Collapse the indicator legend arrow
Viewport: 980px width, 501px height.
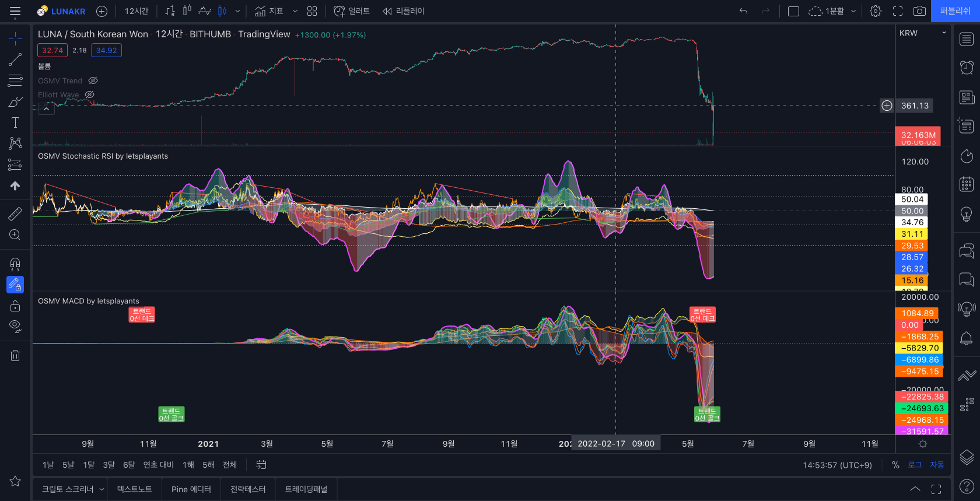pyautogui.click(x=46, y=108)
